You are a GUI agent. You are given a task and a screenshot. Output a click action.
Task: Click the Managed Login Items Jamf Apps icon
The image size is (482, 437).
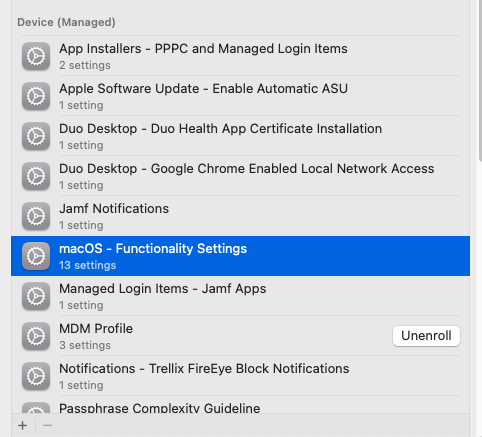point(36,296)
